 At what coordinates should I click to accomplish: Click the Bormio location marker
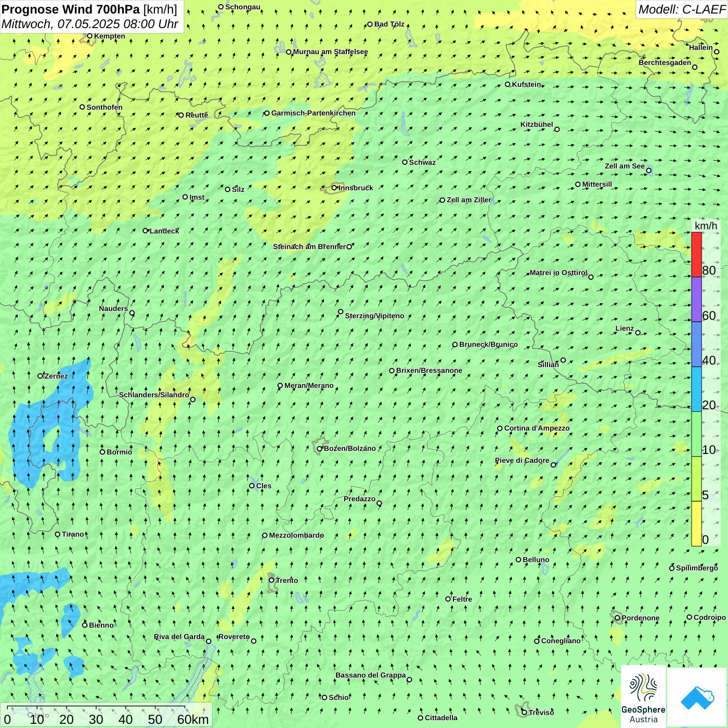point(102,452)
